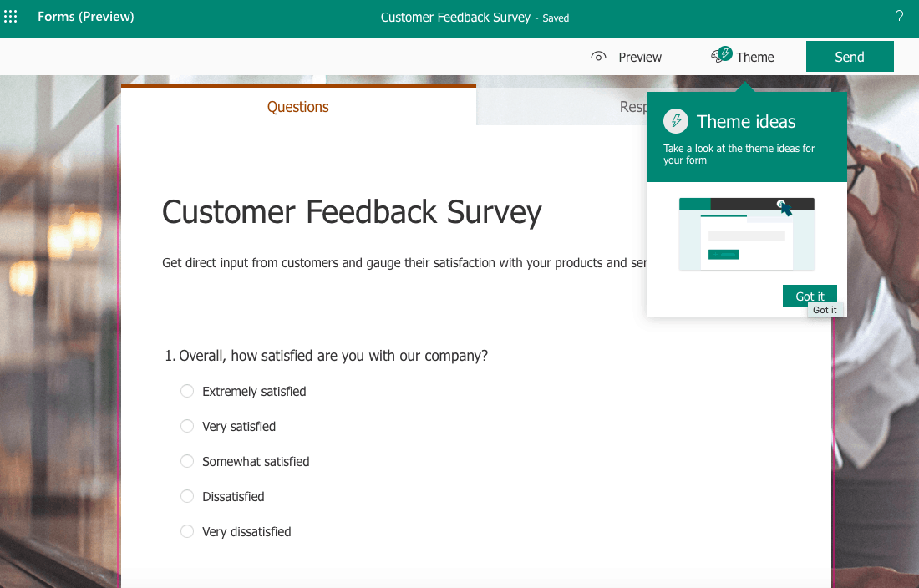Select the Very satisfied option

187,426
